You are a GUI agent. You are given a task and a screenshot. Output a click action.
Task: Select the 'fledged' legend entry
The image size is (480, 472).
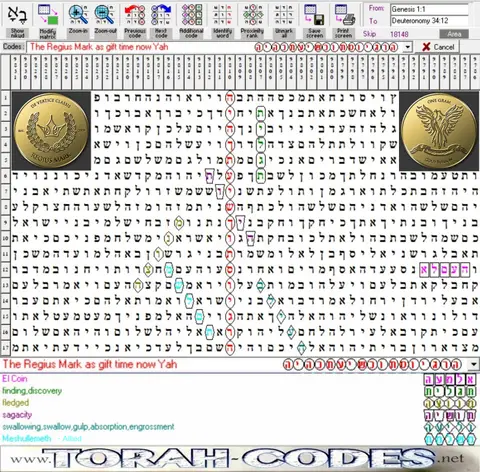coord(16,403)
